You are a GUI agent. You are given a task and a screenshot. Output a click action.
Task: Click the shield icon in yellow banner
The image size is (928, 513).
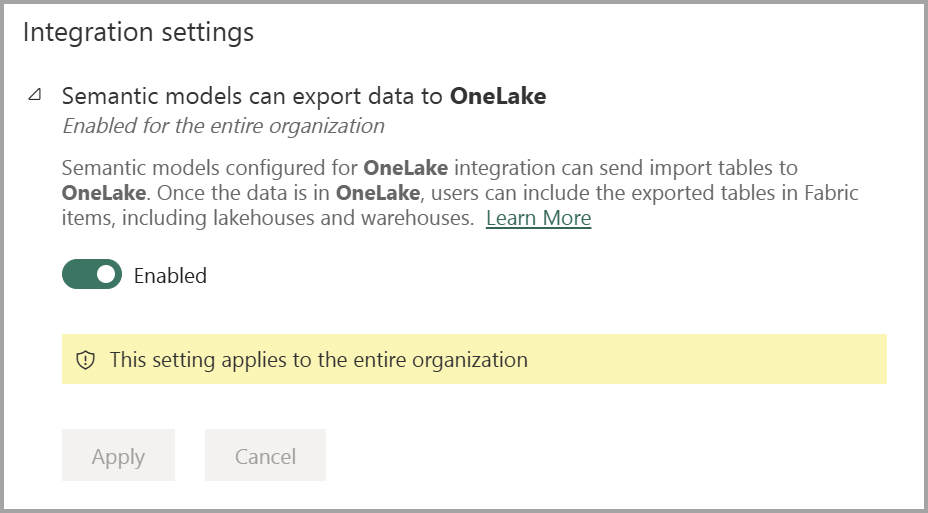click(86, 360)
